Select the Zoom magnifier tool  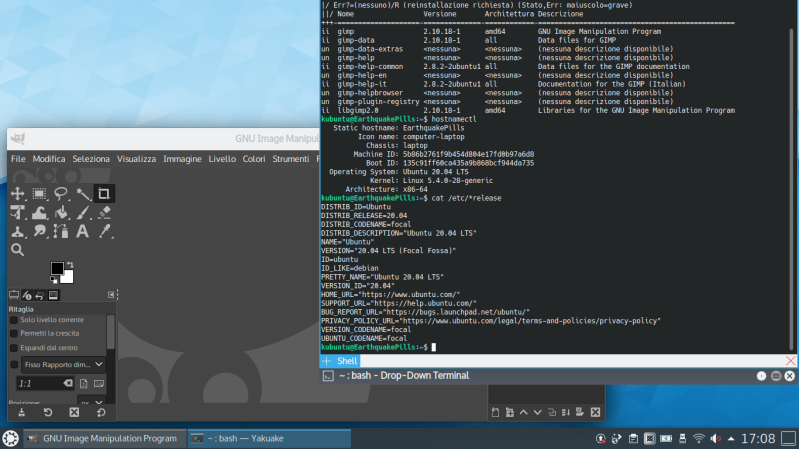click(17, 250)
